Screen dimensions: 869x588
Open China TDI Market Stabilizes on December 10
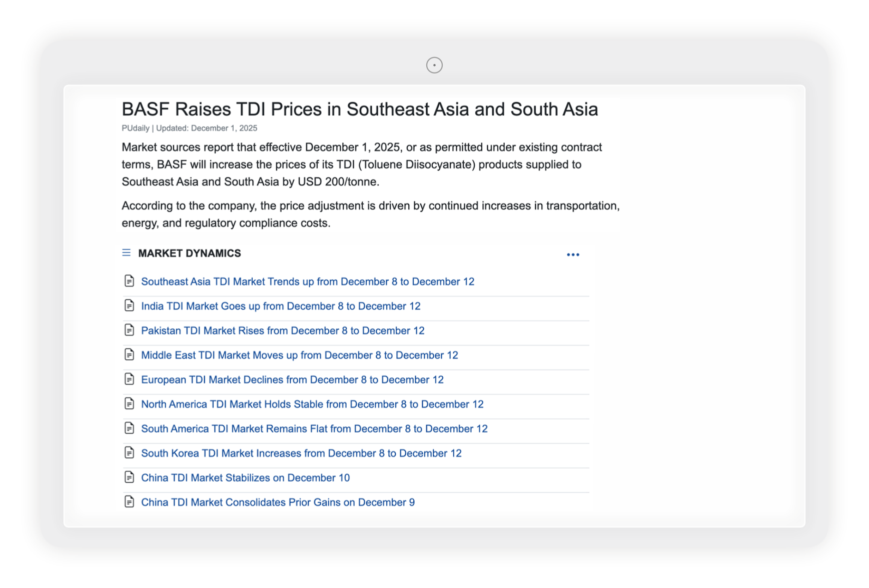click(x=245, y=478)
